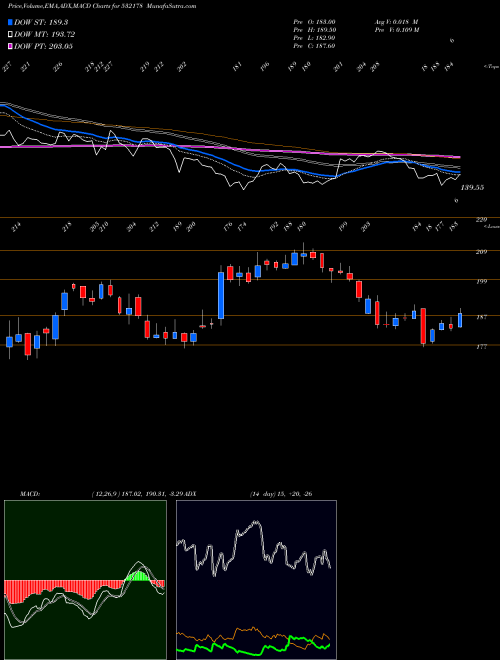Click the tall blue breakout candle below 199
The width and height of the screenshot is (500, 660).
221,295
